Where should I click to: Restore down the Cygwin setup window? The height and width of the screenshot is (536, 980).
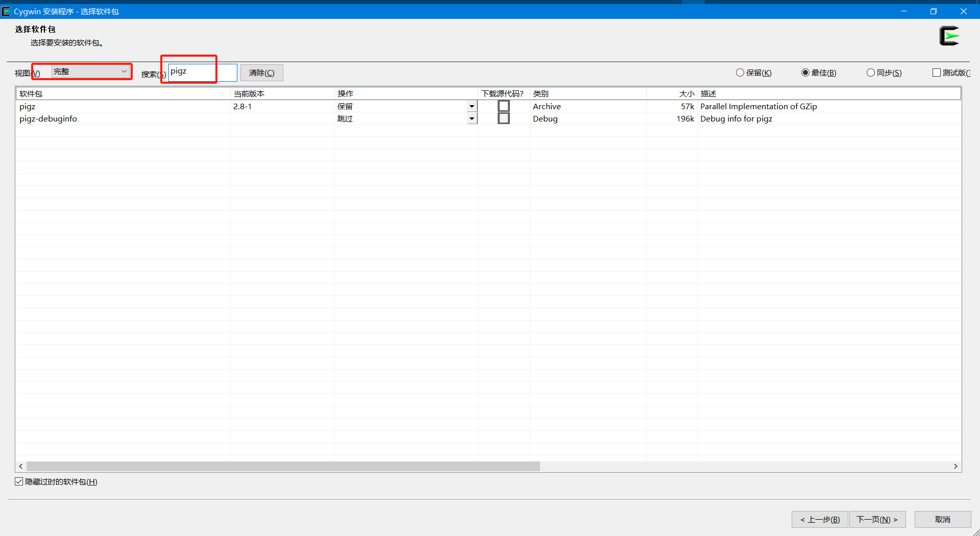tap(934, 11)
